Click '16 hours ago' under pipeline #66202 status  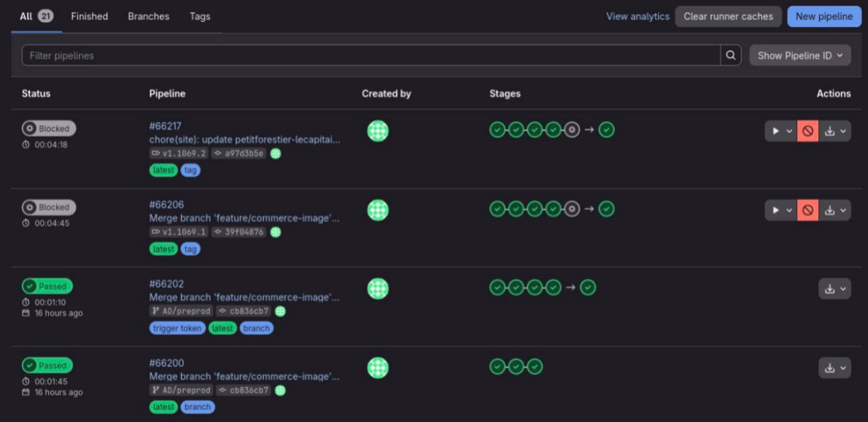pos(58,314)
